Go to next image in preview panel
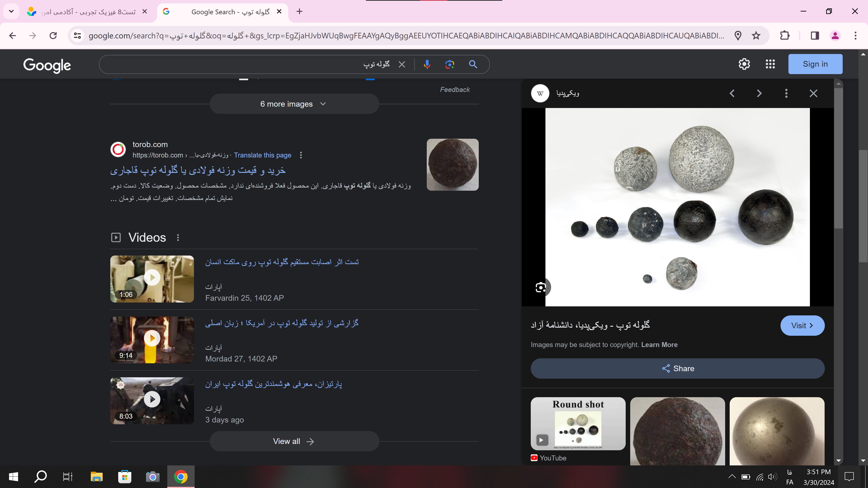 tap(759, 93)
